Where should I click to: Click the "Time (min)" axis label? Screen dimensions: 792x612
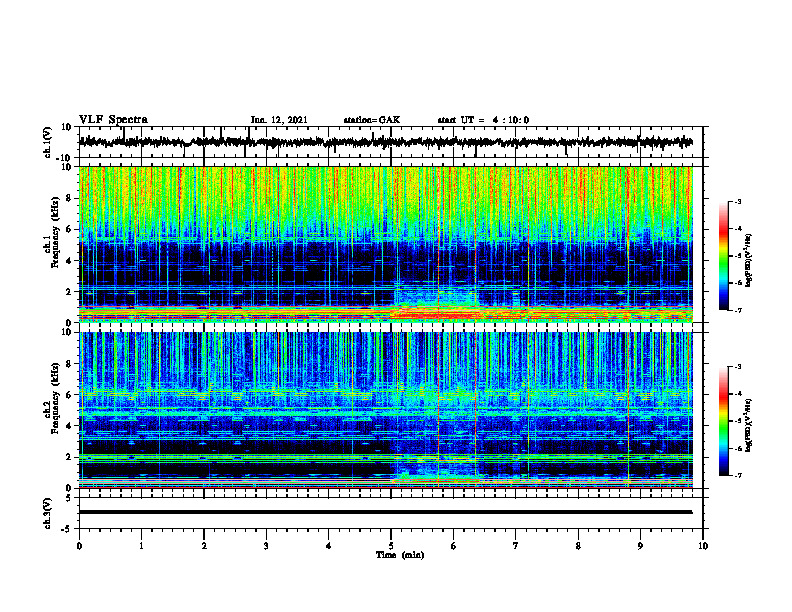(400, 555)
